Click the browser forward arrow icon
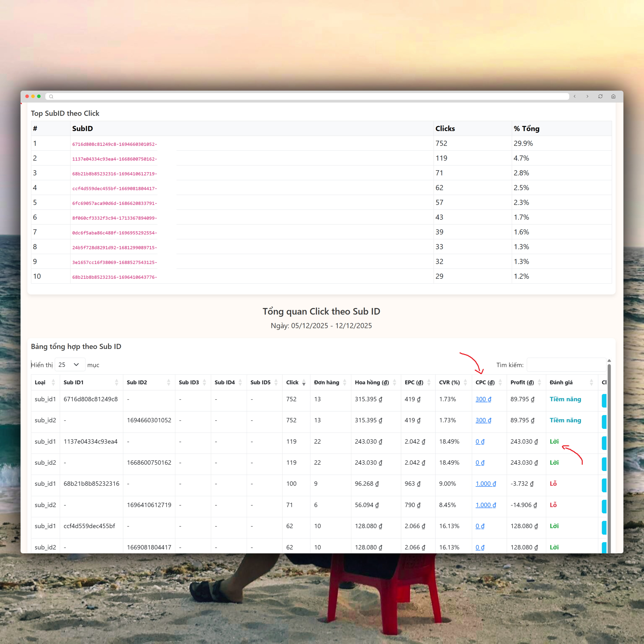The image size is (644, 644). (587, 96)
